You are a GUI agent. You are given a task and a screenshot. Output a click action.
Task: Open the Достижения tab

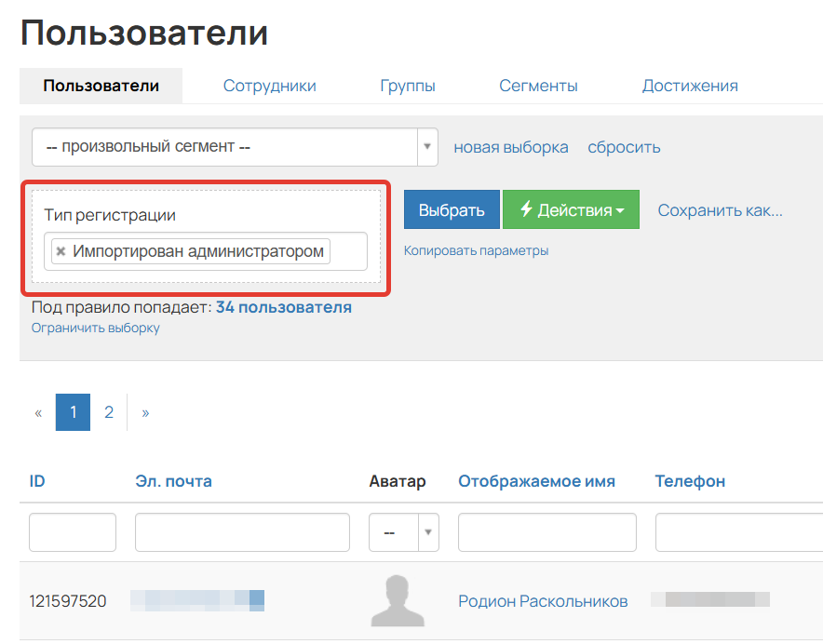(689, 85)
